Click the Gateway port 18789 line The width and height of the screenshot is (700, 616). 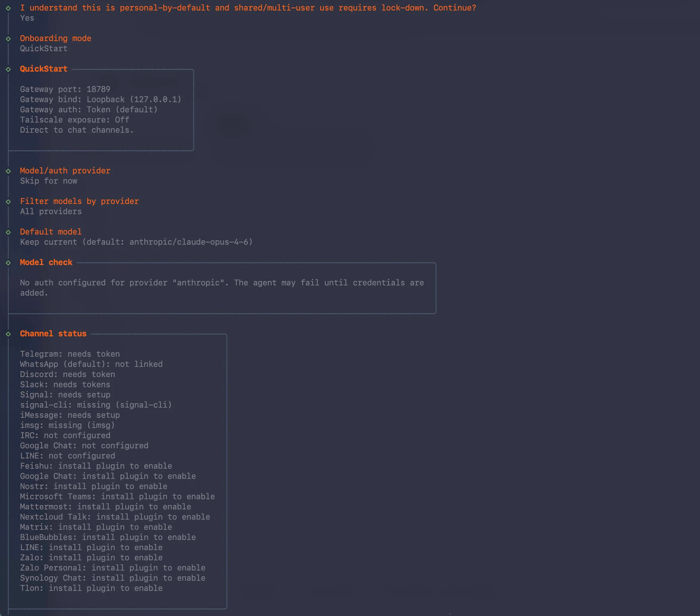click(x=65, y=89)
